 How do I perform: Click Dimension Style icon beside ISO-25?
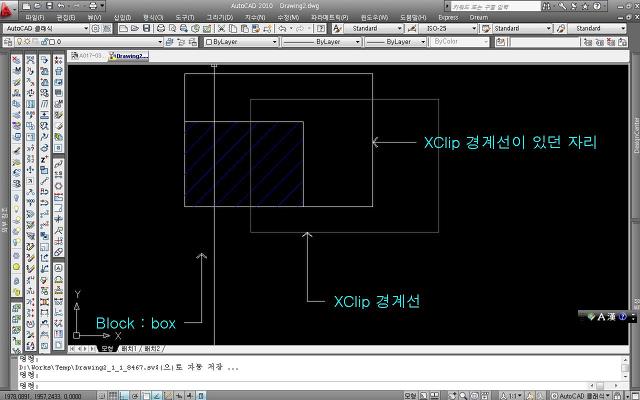(411, 28)
